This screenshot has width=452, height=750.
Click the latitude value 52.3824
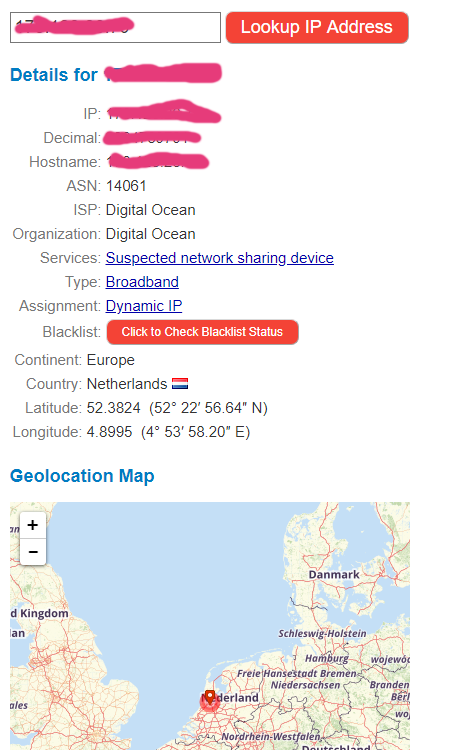[113, 408]
